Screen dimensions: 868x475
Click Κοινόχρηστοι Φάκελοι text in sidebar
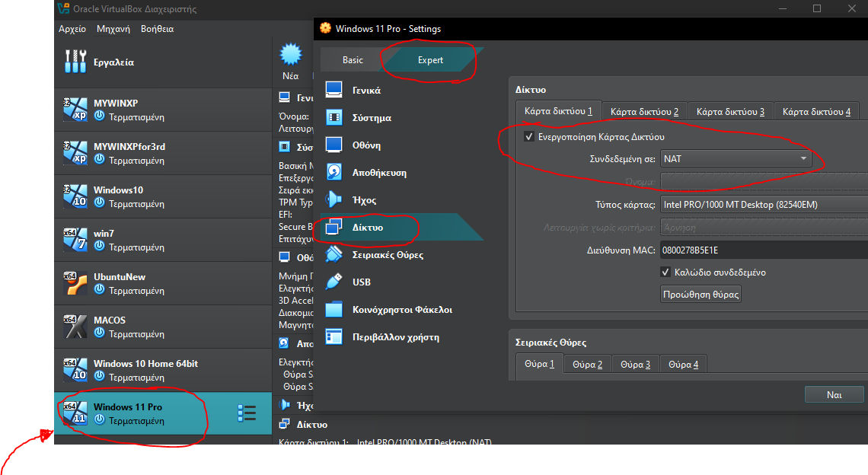[403, 310]
